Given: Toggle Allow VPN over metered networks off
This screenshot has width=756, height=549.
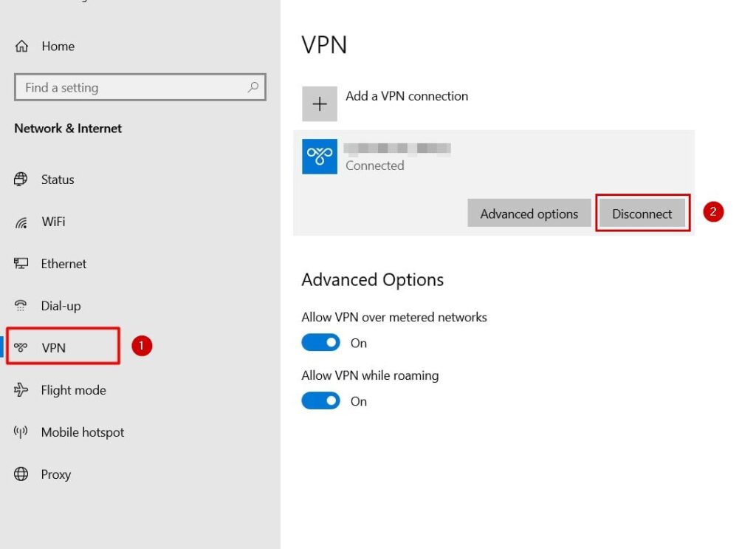Looking at the screenshot, I should pos(320,343).
